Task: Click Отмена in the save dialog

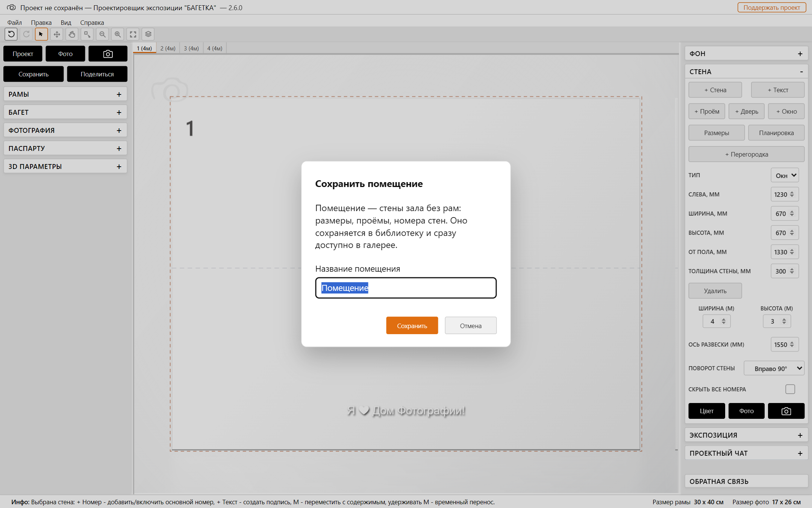Action: (471, 325)
